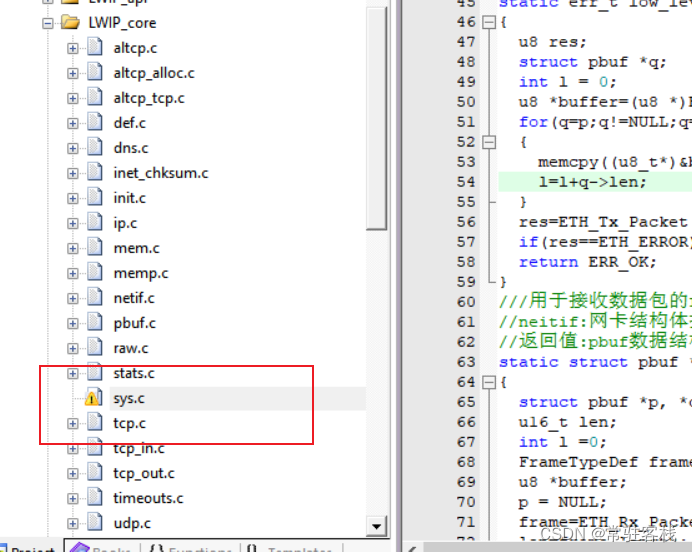Switch to the Books tab
This screenshot has height=552, width=692.
coord(102,548)
